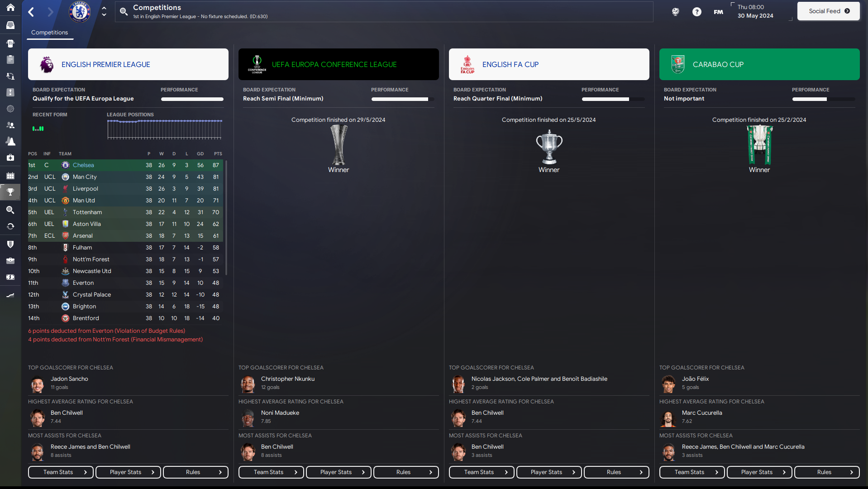
Task: Open the Home sidebar icon
Action: (10, 7)
